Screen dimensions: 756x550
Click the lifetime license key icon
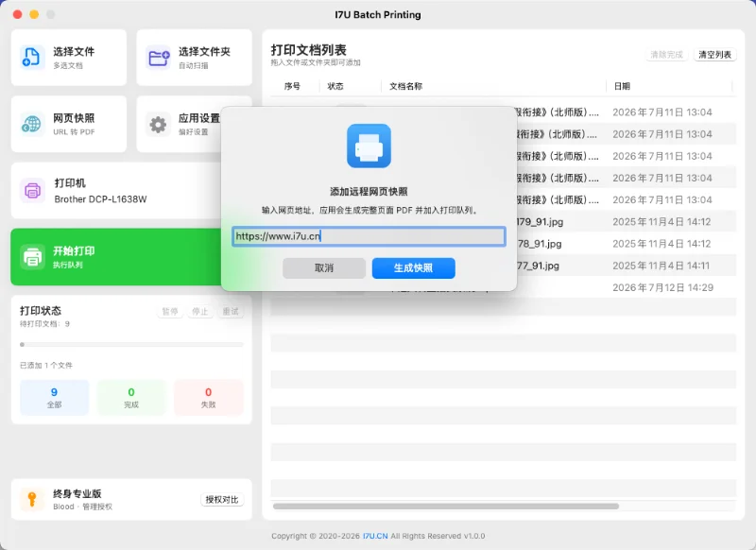[32, 499]
